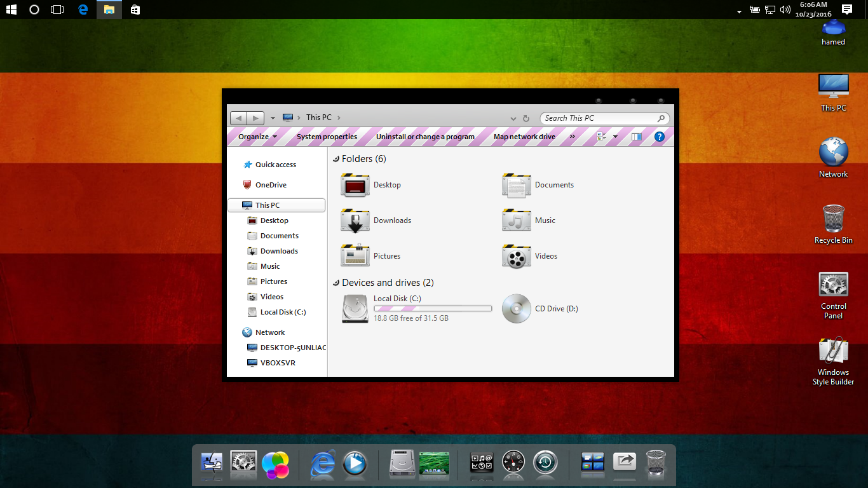The image size is (868, 488).
Task: Toggle the preview pane button
Action: pos(637,137)
